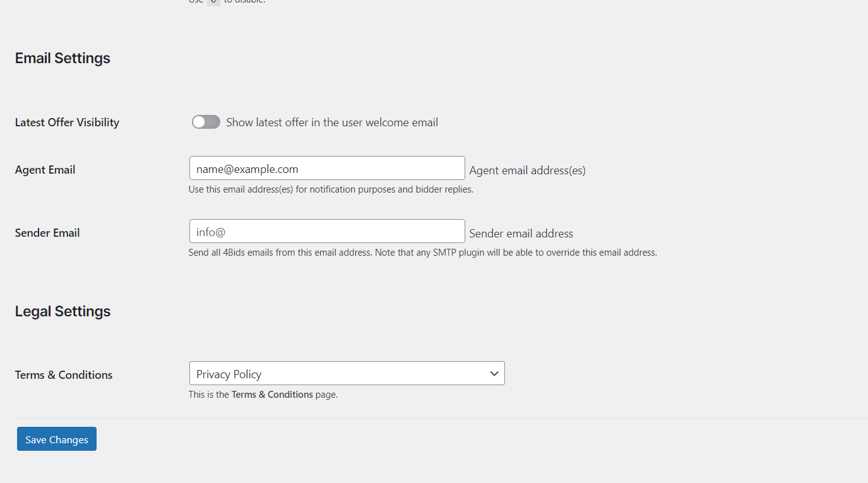The width and height of the screenshot is (868, 483).
Task: Focus the Agent Email input field
Action: [x=327, y=169]
